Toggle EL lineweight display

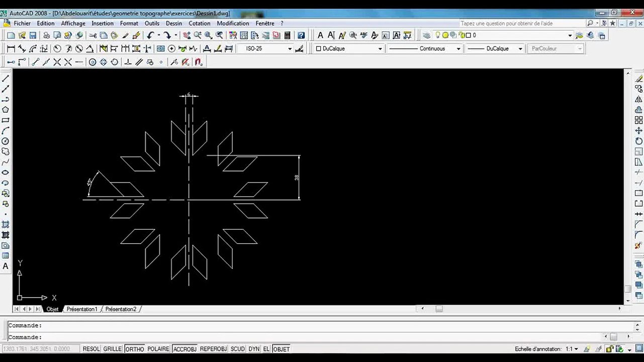[x=266, y=349]
